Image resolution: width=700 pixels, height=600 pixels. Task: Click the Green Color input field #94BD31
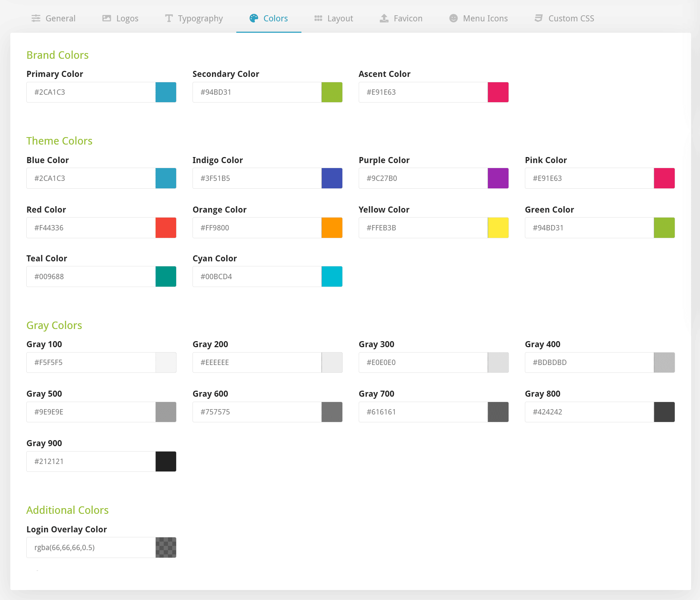[x=589, y=228]
